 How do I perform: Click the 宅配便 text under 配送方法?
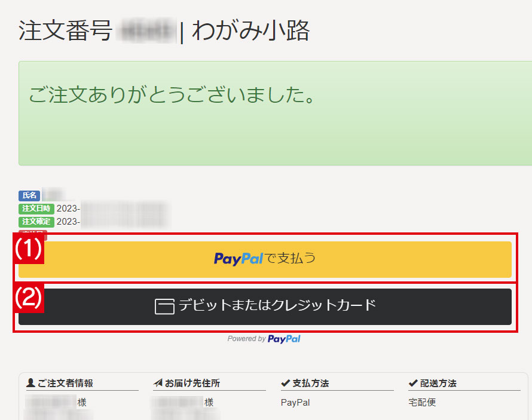point(422,402)
